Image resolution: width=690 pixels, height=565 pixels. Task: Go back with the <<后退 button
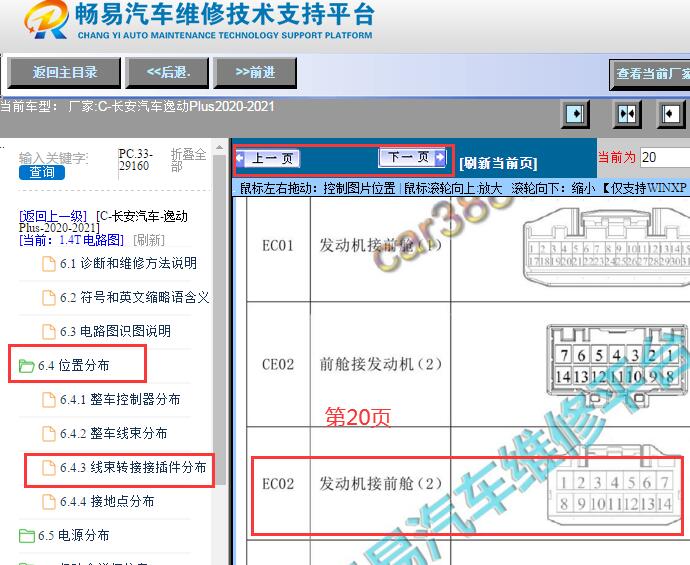(167, 73)
